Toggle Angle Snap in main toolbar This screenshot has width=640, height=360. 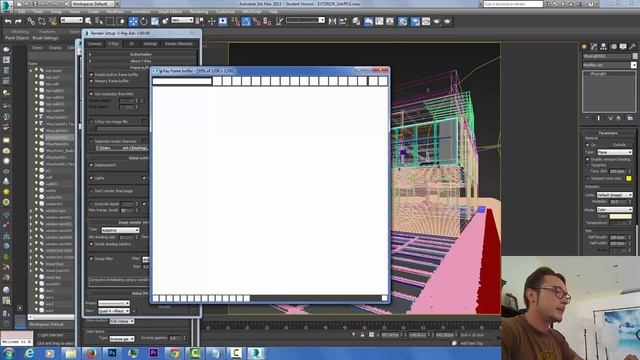click(246, 21)
